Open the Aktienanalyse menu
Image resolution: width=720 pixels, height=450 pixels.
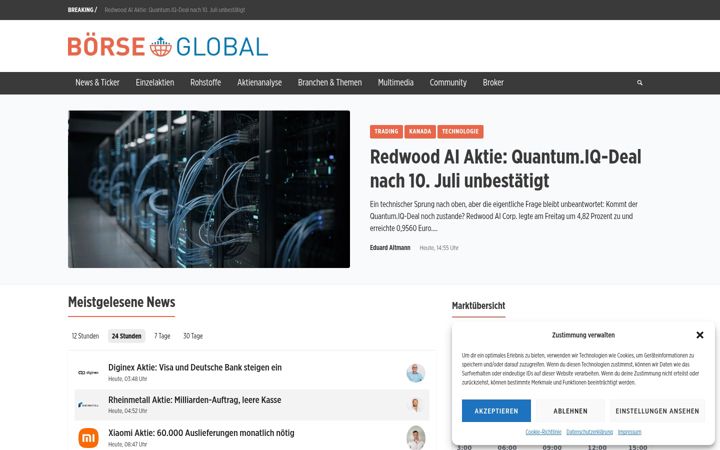click(259, 83)
